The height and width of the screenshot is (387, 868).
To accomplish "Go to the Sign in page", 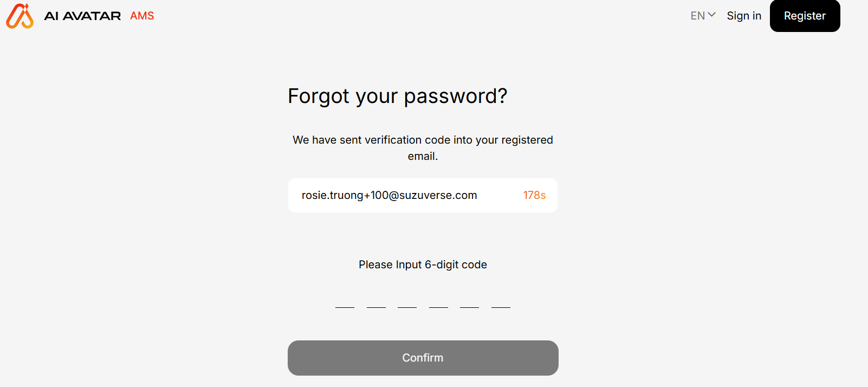I will 744,16.
